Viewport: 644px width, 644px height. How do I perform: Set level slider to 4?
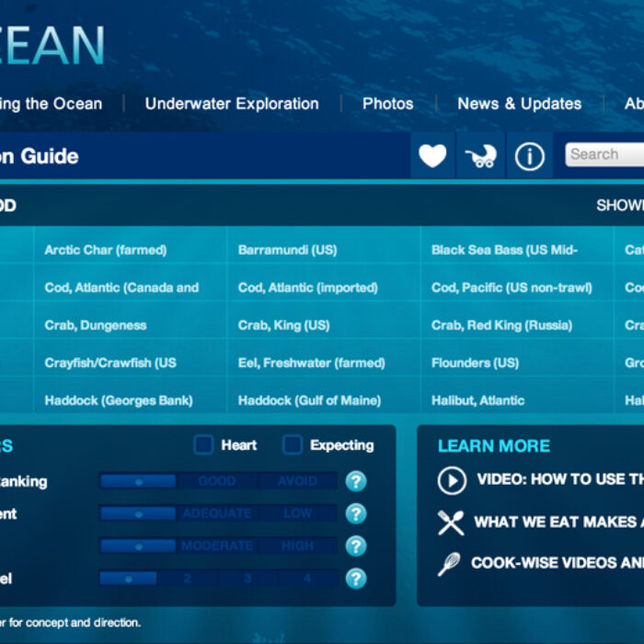pyautogui.click(x=307, y=579)
